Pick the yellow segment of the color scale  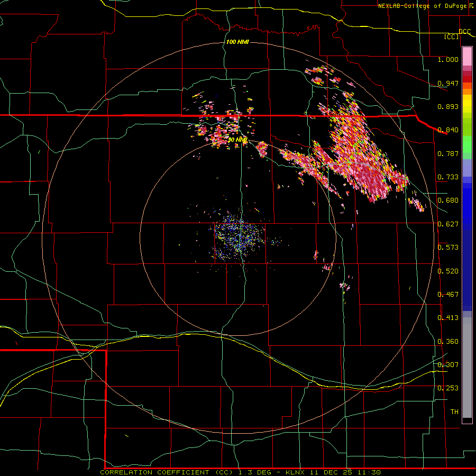coord(467,104)
